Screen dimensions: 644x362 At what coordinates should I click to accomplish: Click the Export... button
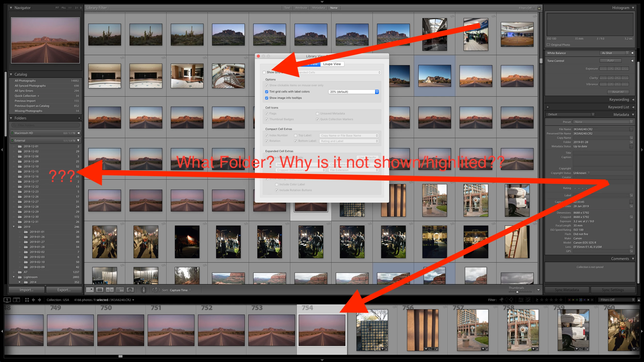click(64, 290)
